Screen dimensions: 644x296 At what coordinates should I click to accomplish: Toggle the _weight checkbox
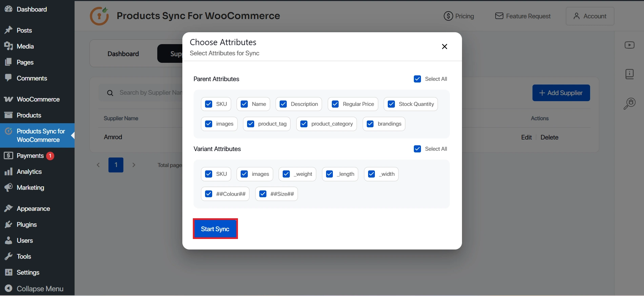[x=286, y=174]
